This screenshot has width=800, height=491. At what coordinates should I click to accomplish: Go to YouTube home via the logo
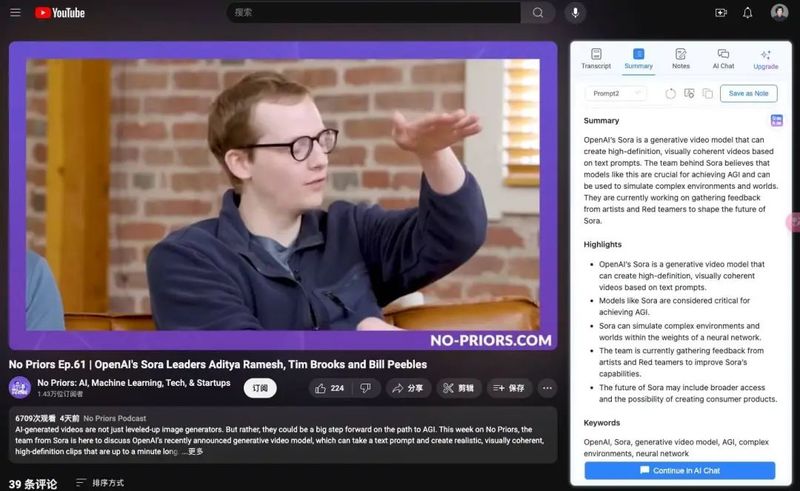tap(60, 13)
